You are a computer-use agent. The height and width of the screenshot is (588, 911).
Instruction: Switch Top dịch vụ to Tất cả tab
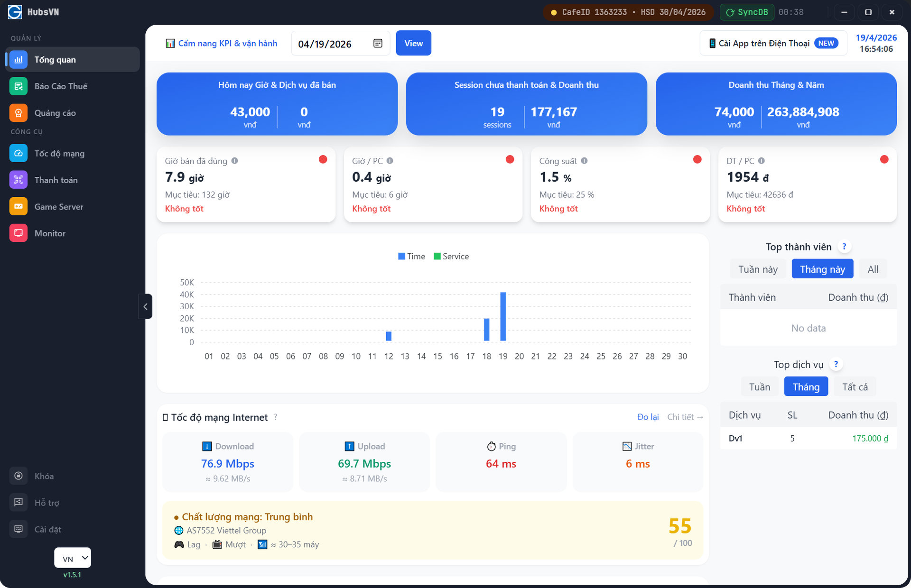point(855,387)
